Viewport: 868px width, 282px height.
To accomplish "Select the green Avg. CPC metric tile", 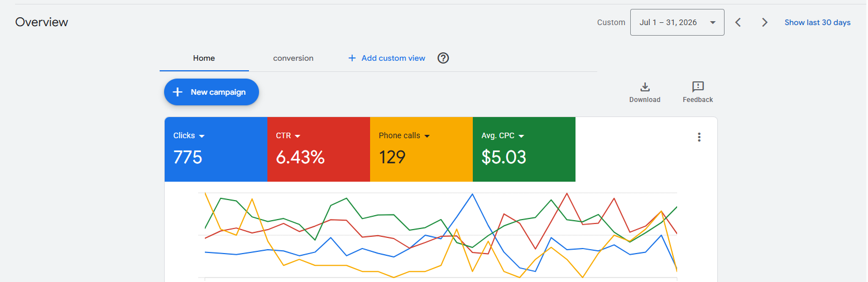I will click(x=524, y=149).
